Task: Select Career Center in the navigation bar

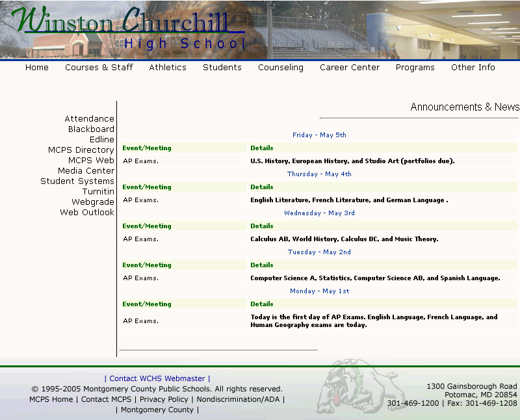Action: click(350, 68)
